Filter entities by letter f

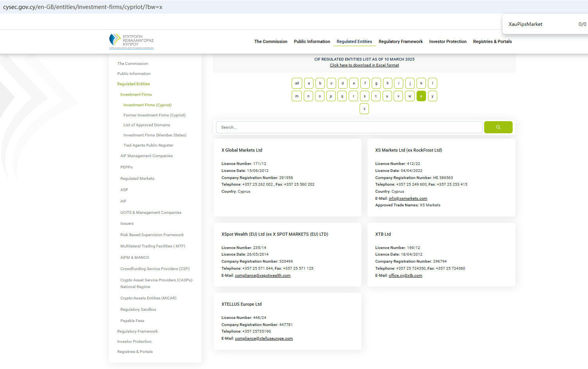365,83
